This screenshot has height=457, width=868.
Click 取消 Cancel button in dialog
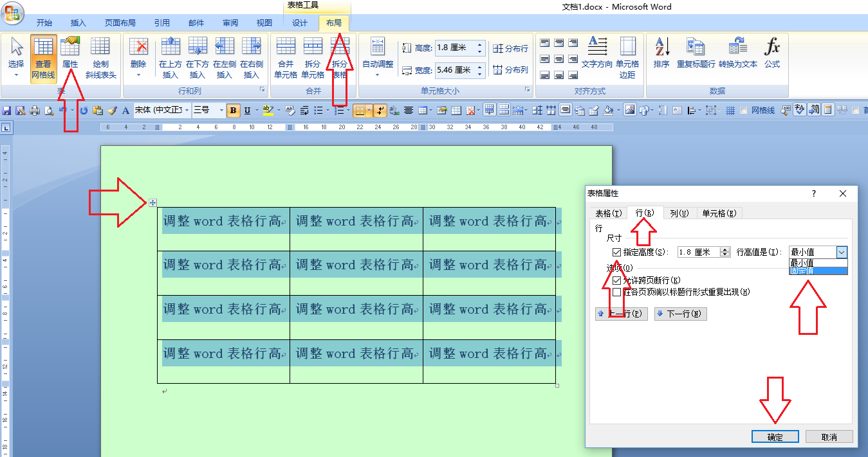(x=829, y=436)
